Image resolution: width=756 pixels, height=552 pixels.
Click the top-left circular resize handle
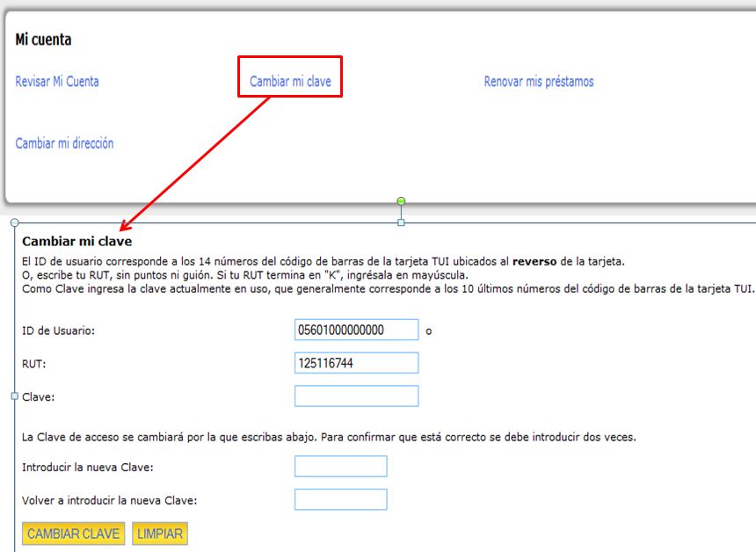coord(14,223)
